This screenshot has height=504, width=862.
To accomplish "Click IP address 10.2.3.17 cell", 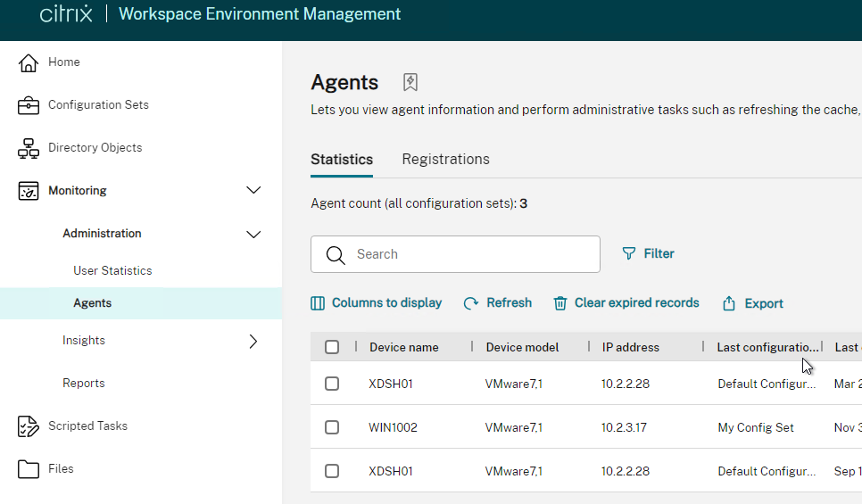I will pyautogui.click(x=624, y=427).
